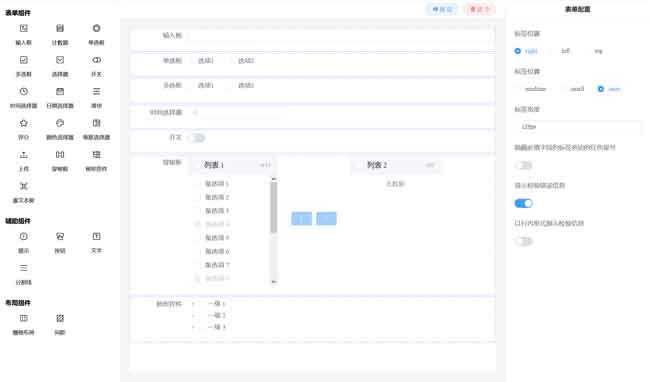The height and width of the screenshot is (382, 650).
Task: Check radio row 选项2 in canvas
Action: pos(230,61)
